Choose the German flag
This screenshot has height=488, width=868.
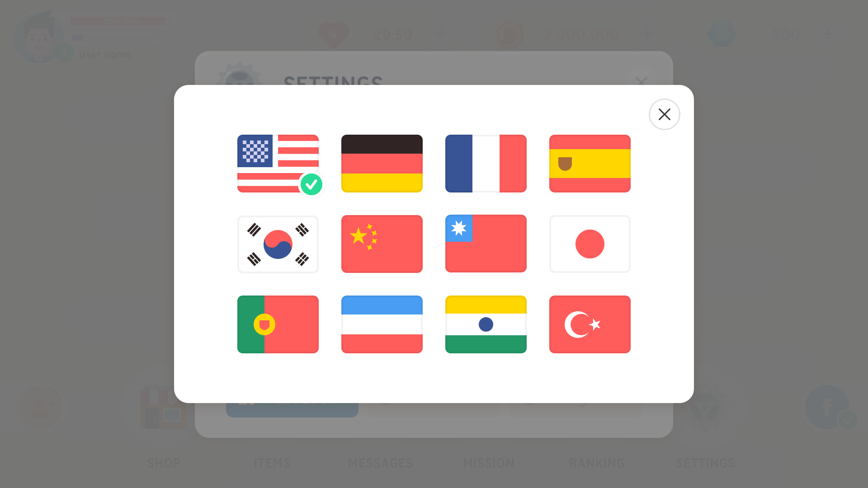[382, 164]
